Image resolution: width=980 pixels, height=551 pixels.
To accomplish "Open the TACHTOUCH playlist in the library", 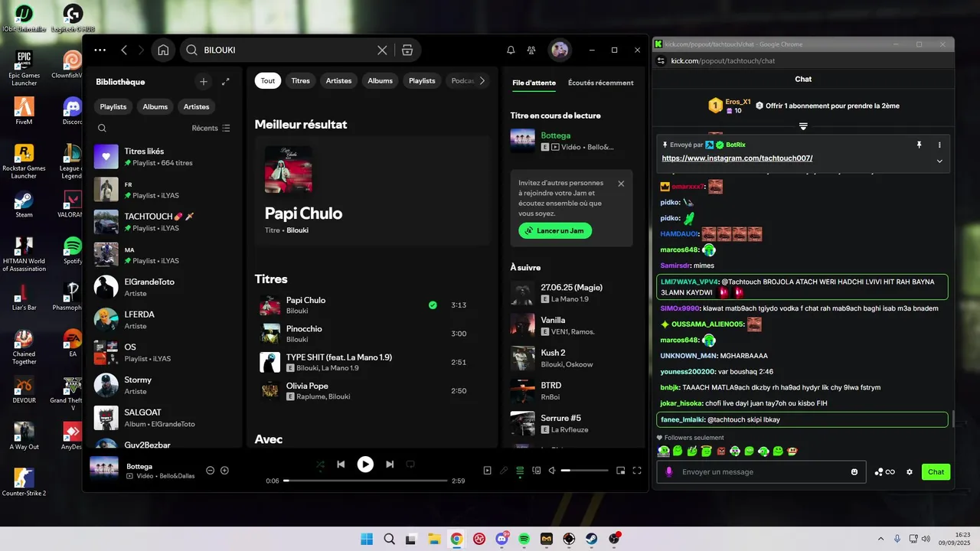I will pos(165,222).
